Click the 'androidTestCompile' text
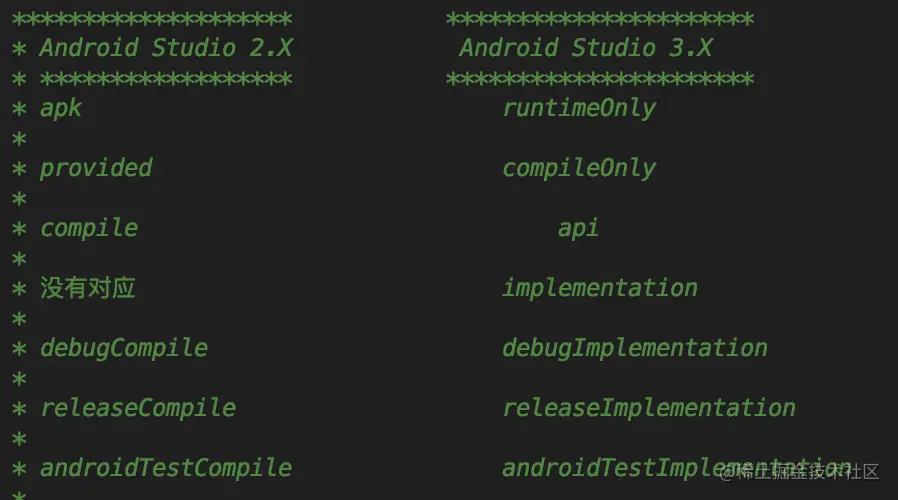This screenshot has height=500, width=898. (x=165, y=468)
